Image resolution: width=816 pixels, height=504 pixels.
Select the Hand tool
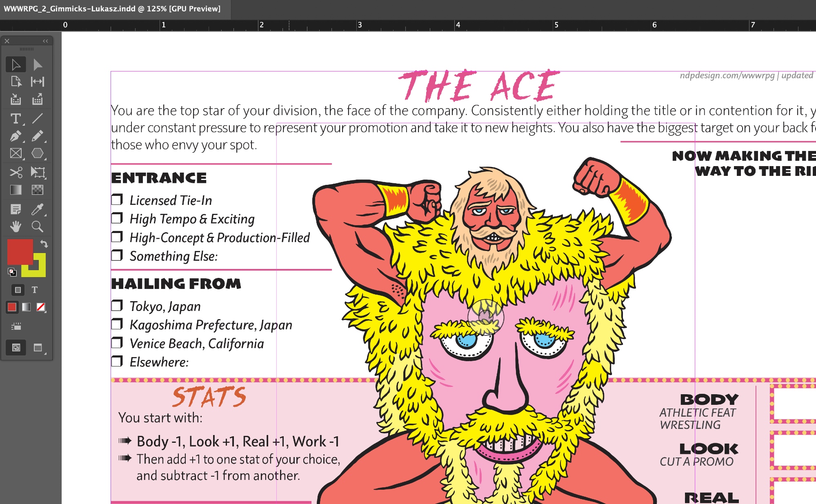16,226
